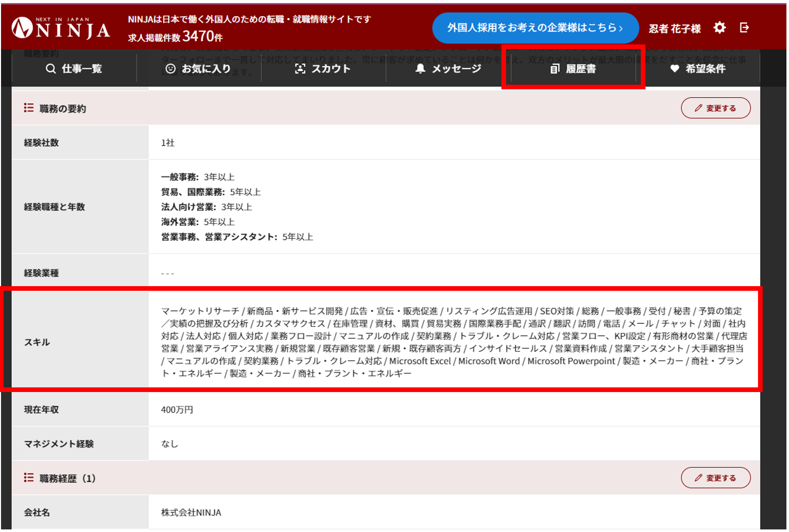789x532 pixels.
Task: Click the blue 外国人採用をお考えの企業様はこちら button
Action: (x=535, y=28)
